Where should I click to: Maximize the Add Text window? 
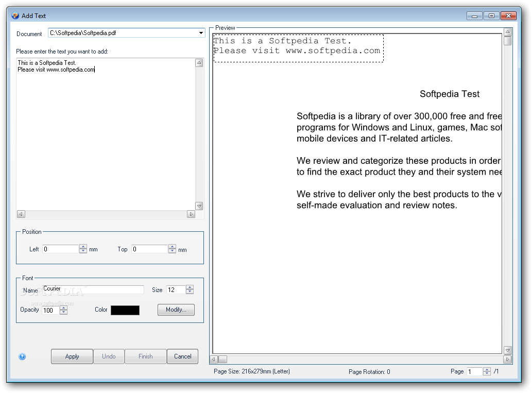pos(491,15)
